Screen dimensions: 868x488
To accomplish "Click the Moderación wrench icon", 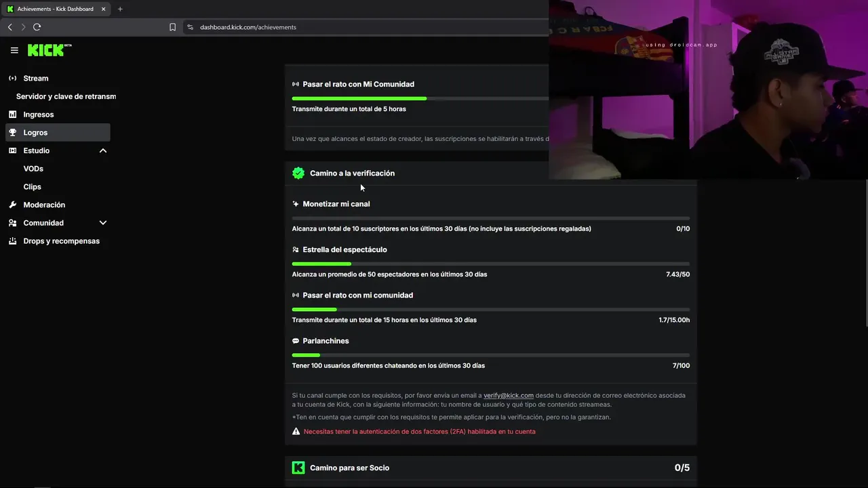I will point(12,205).
